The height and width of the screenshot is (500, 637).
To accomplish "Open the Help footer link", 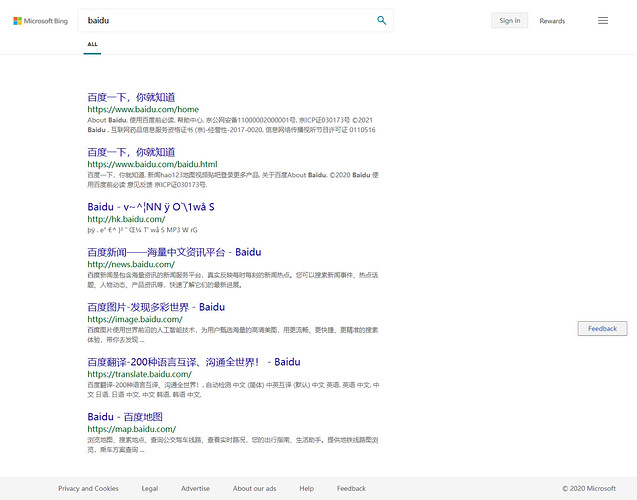I will click(306, 488).
